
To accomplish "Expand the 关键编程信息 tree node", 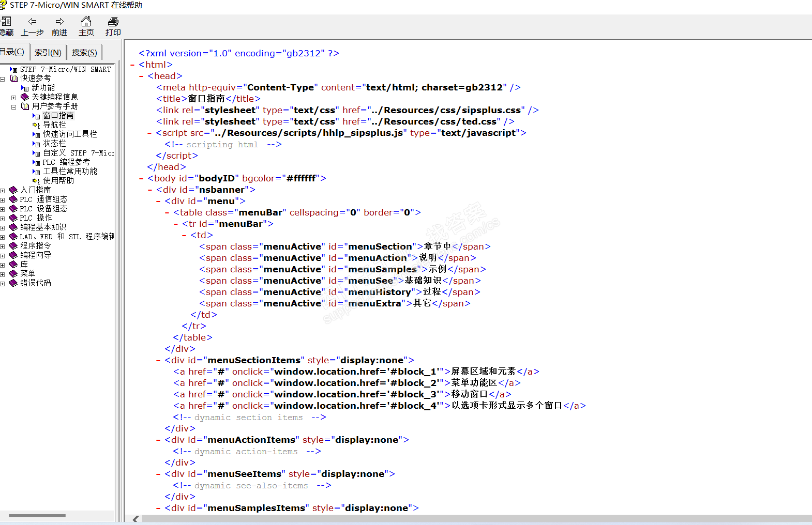I will [x=14, y=98].
